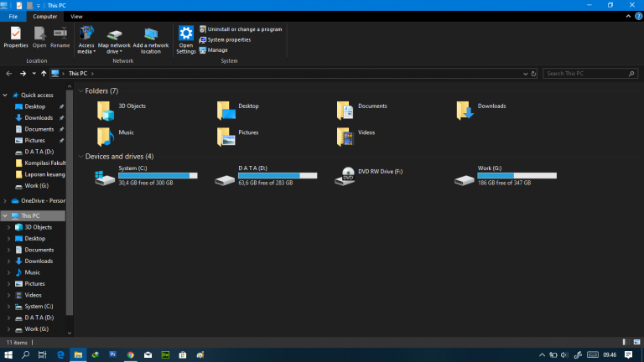This screenshot has height=362, width=644.
Task: Collapse the Devices and drives (4) group
Action: pos(80,157)
